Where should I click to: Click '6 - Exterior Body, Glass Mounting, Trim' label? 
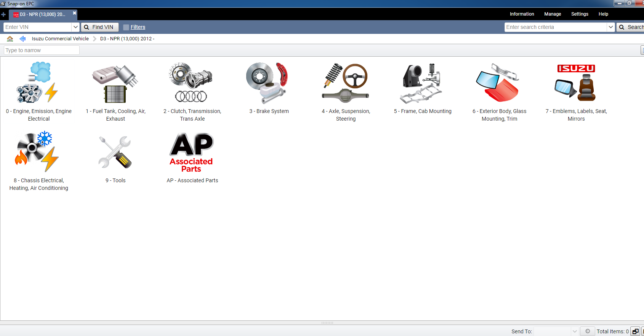(x=500, y=115)
